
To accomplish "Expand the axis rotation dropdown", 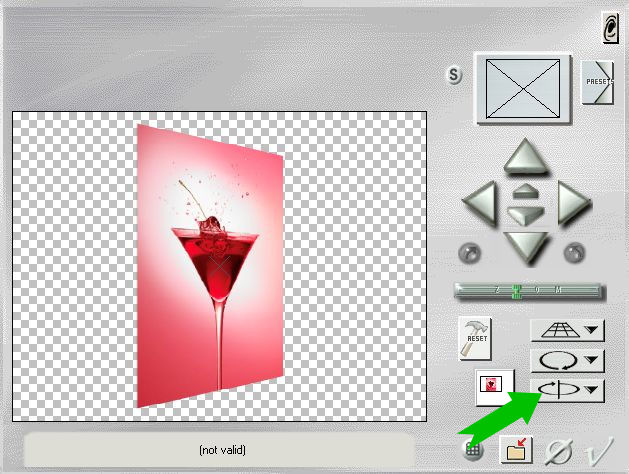I will point(594,390).
